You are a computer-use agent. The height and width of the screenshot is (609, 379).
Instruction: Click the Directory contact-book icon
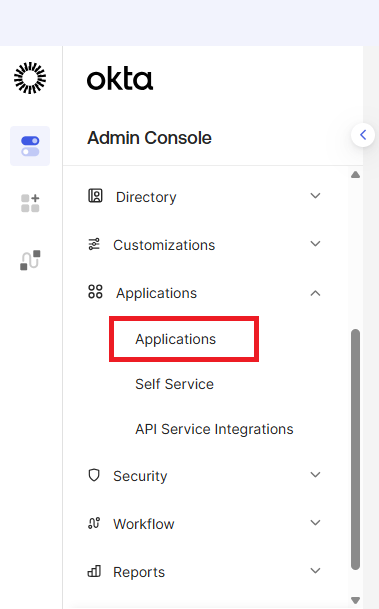95,196
